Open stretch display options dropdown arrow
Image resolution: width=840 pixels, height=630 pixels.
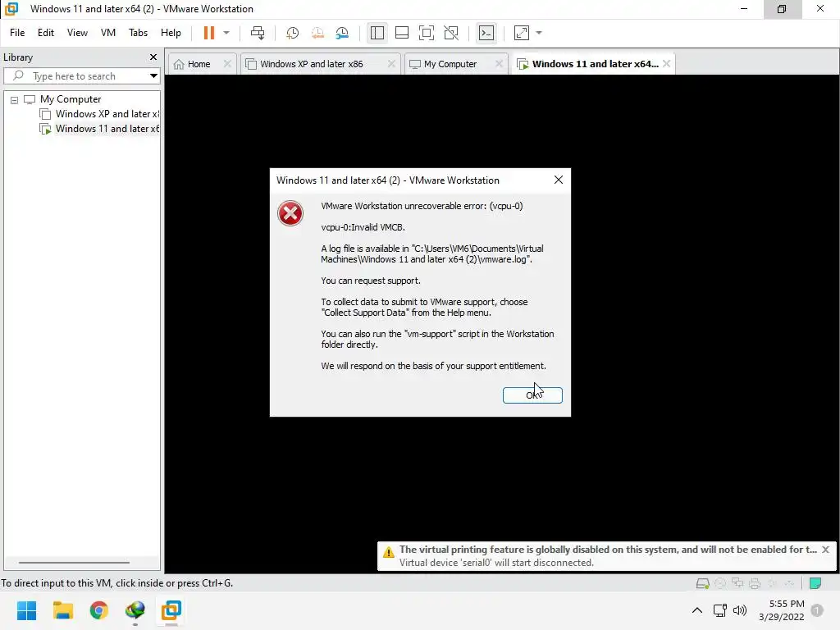539,33
